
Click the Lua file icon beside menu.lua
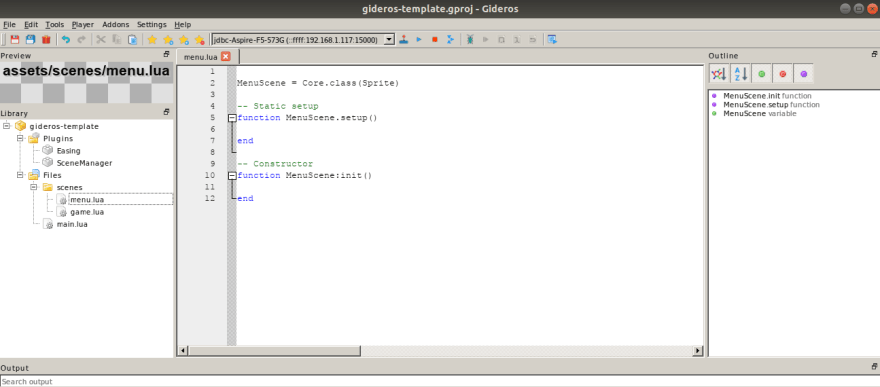click(x=62, y=200)
